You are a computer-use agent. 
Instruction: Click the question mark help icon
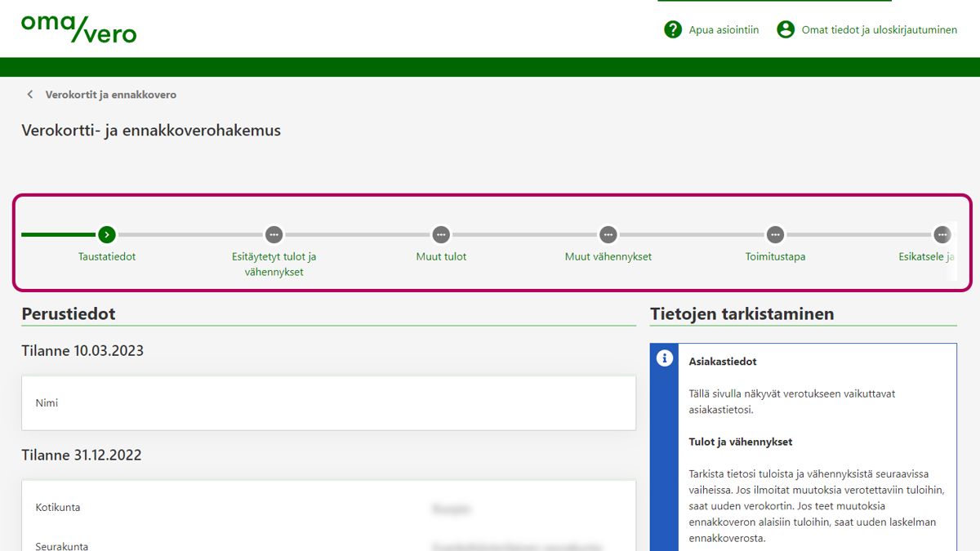tap(673, 29)
